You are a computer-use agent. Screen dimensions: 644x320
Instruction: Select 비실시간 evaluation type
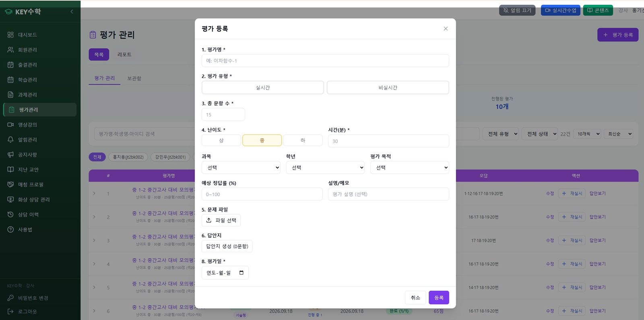tap(388, 87)
